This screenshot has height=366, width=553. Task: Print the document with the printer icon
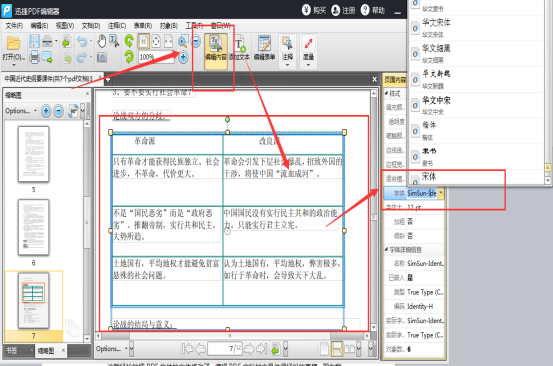pos(34,57)
